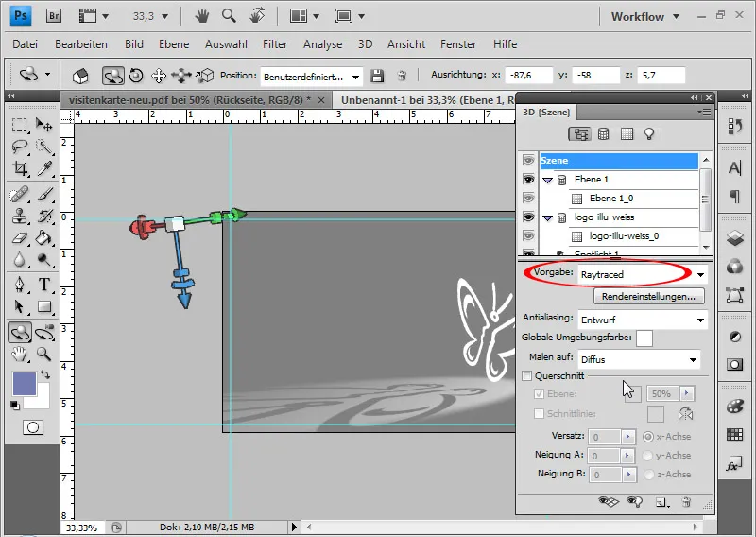Open the foreground color swatch
This screenshot has width=756, height=537.
25,384
